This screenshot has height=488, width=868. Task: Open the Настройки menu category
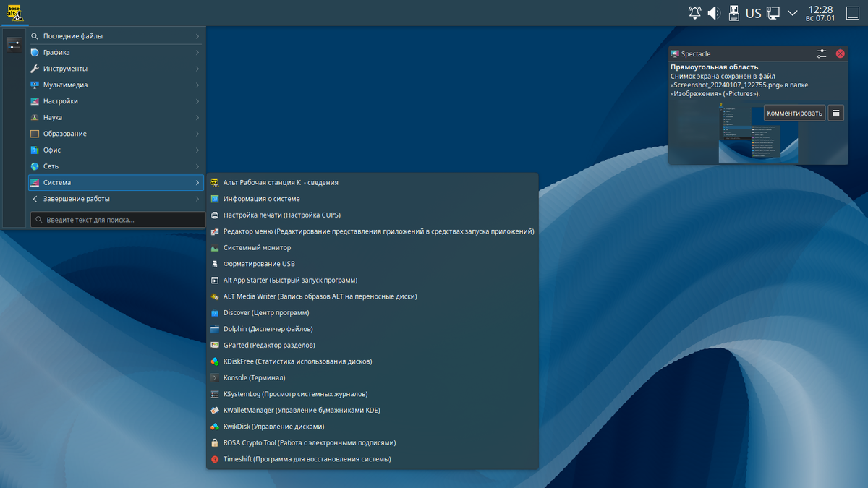coord(116,101)
